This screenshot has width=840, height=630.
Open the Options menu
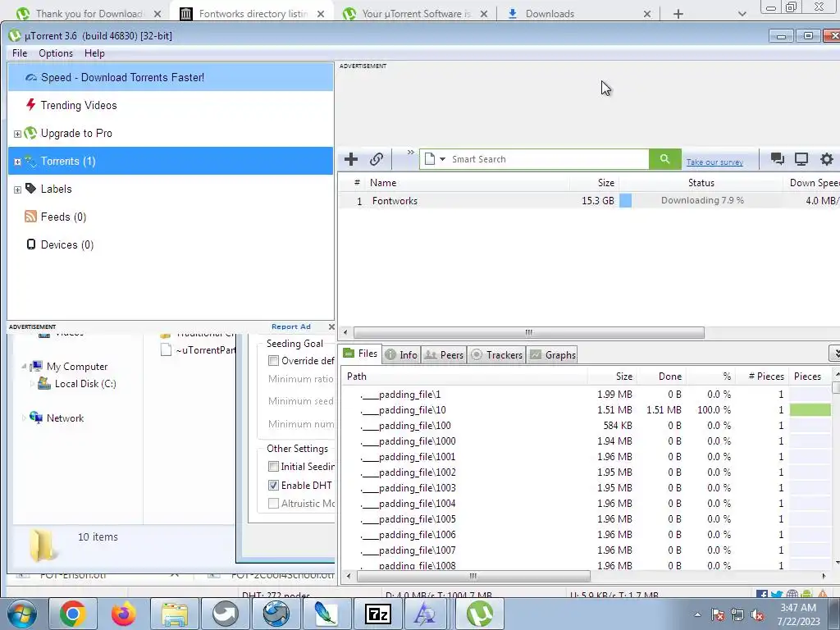(x=56, y=53)
